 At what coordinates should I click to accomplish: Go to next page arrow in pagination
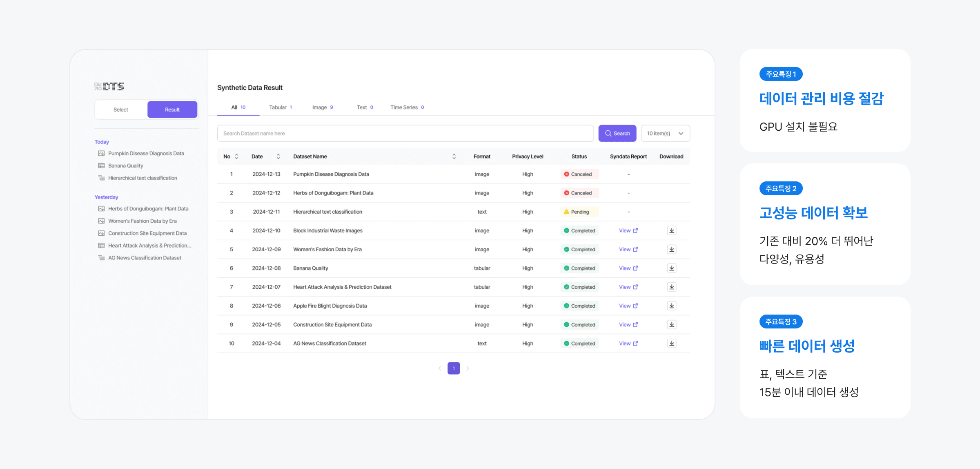pos(468,368)
